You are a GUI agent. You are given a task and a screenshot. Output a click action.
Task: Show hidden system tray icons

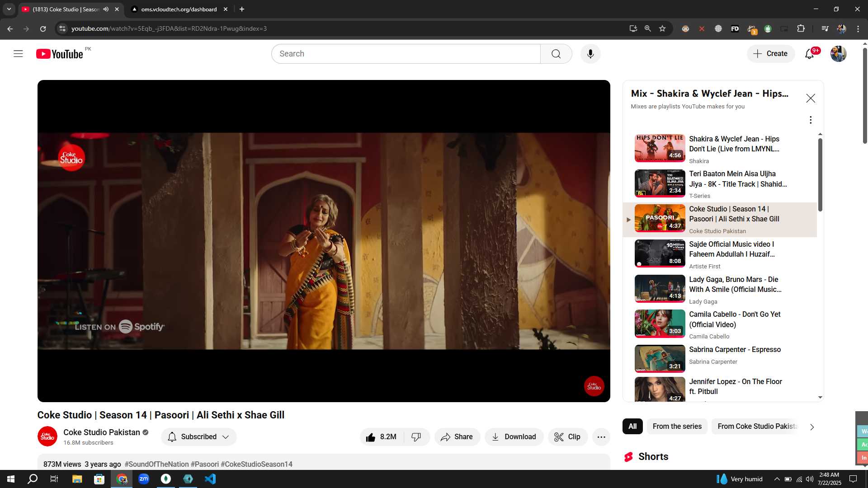(x=777, y=479)
